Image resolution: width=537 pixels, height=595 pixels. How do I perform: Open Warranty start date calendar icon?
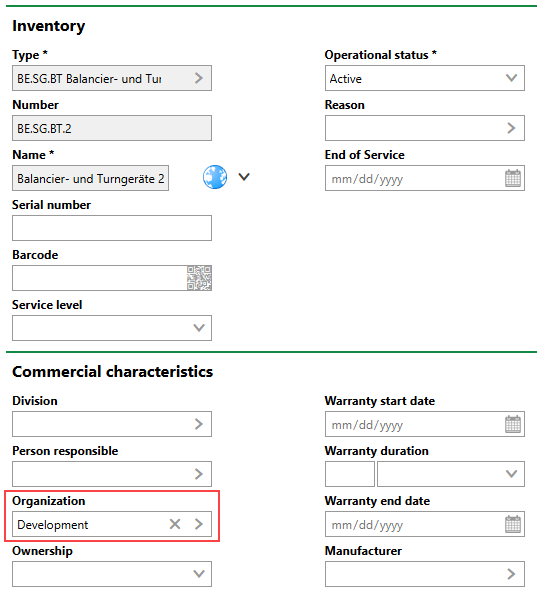(x=513, y=424)
